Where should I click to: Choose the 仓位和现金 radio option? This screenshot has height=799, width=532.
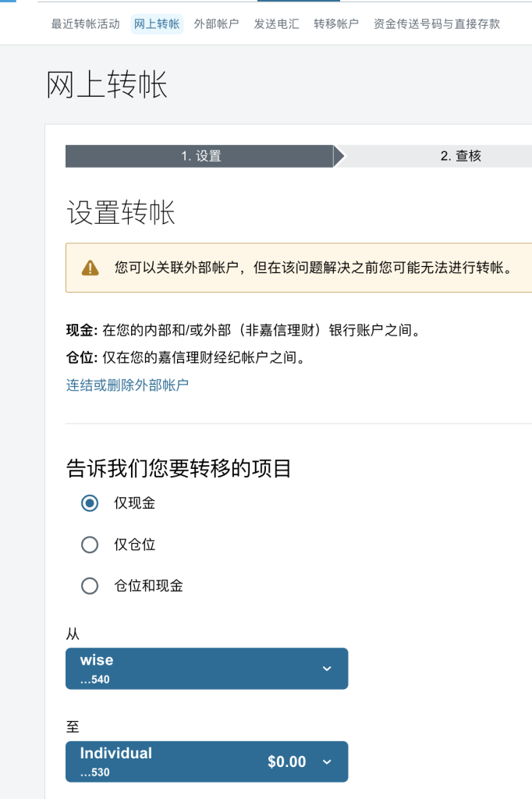point(90,586)
